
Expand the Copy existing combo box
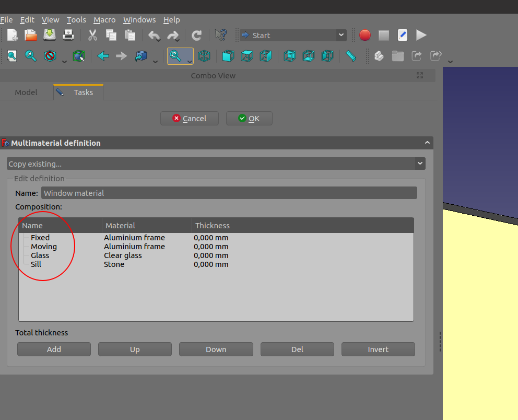click(x=216, y=164)
